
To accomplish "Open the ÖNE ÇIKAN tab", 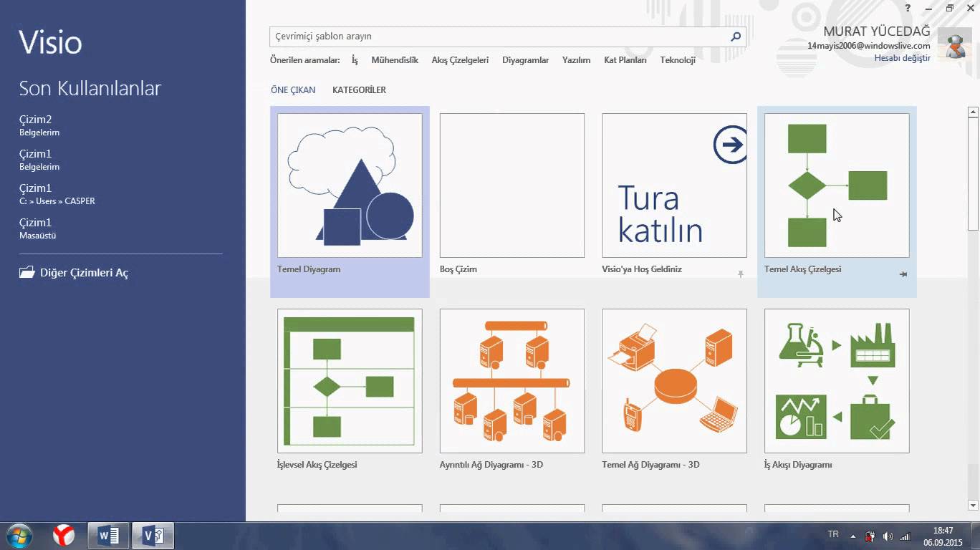I will [x=293, y=90].
